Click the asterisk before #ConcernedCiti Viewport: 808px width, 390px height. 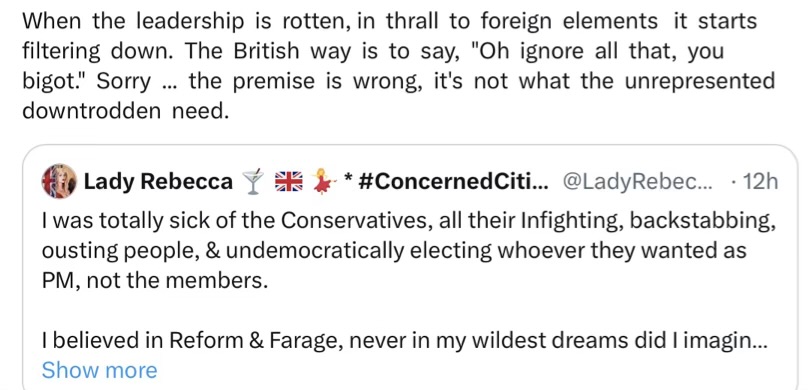coord(349,178)
